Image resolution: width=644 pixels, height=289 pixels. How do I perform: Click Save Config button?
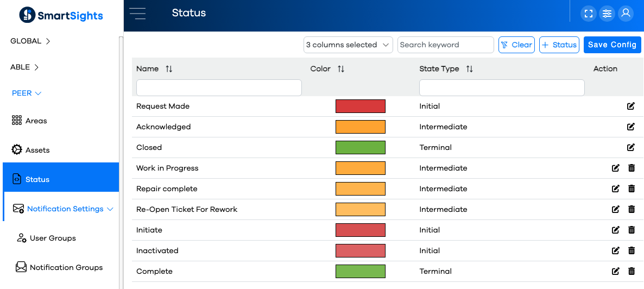click(x=612, y=45)
